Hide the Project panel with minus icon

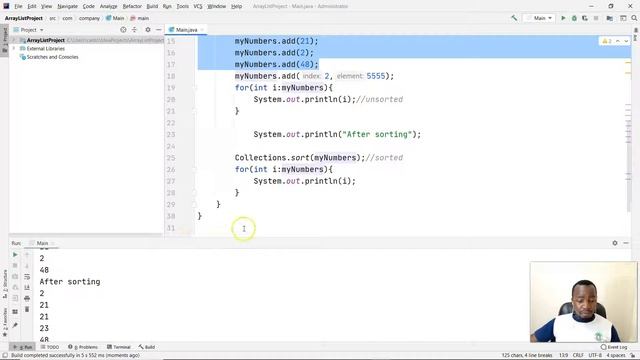tap(158, 30)
